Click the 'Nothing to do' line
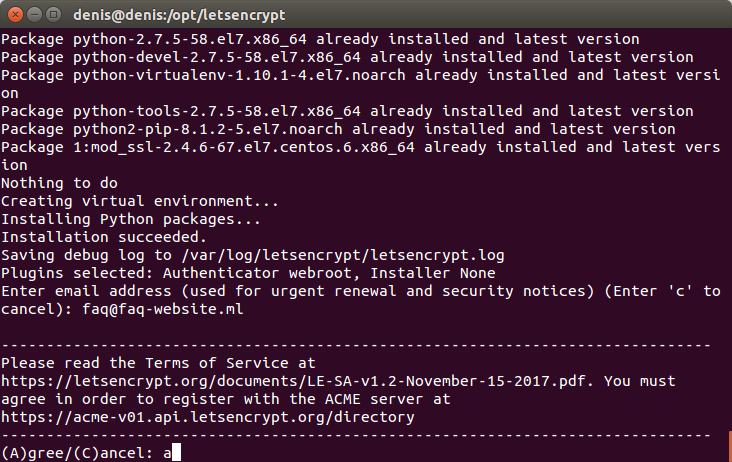This screenshot has height=462, width=732. pos(59,183)
